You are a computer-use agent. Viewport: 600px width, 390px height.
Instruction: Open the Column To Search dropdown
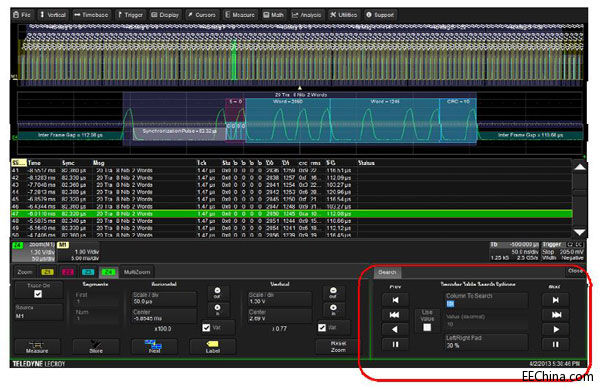[x=486, y=300]
